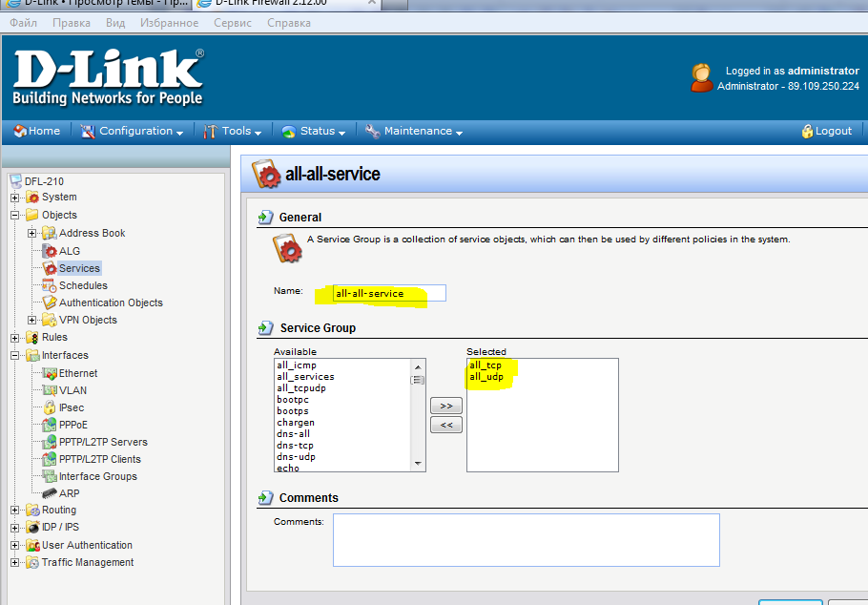Click the VLAN interface icon
The height and width of the screenshot is (605, 868).
point(50,390)
